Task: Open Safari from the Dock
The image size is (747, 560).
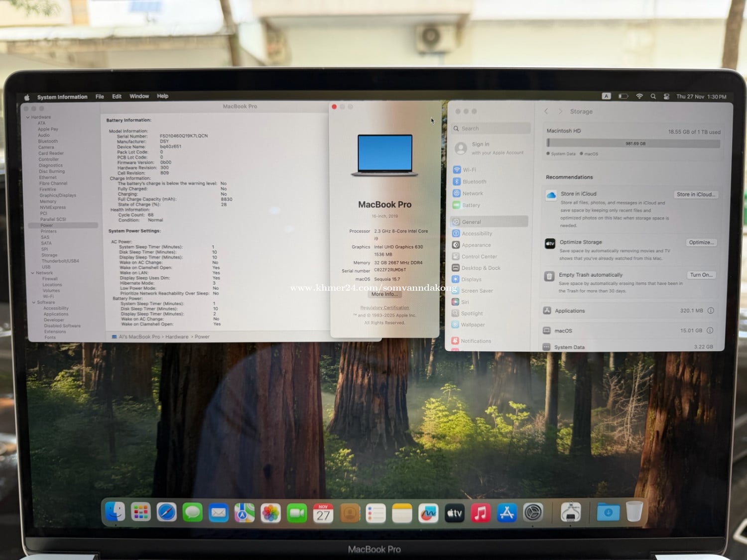Action: pos(166,512)
